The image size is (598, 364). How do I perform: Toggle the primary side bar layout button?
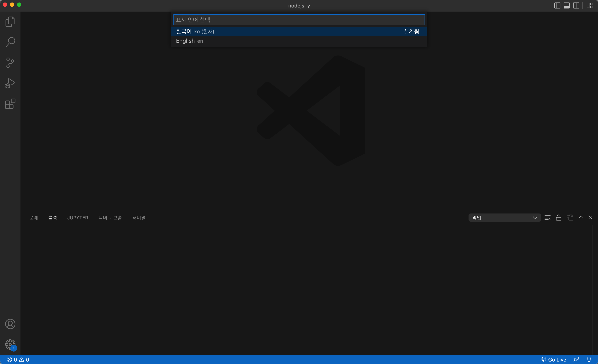click(x=557, y=5)
